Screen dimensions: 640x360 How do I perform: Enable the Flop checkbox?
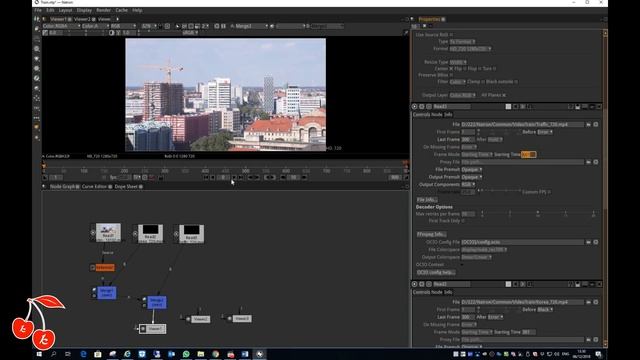tap(479, 69)
